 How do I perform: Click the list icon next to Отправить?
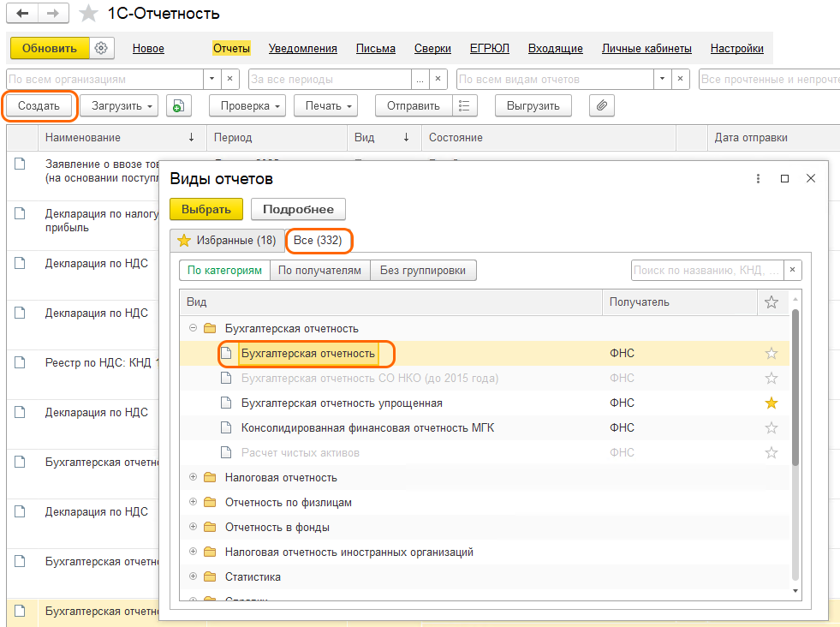coord(464,106)
